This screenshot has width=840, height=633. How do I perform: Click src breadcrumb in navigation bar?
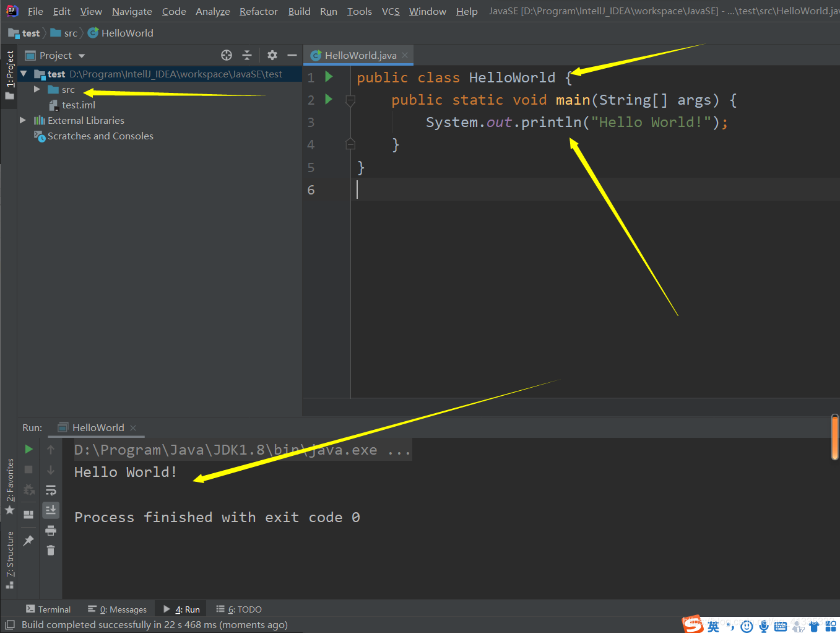click(64, 33)
